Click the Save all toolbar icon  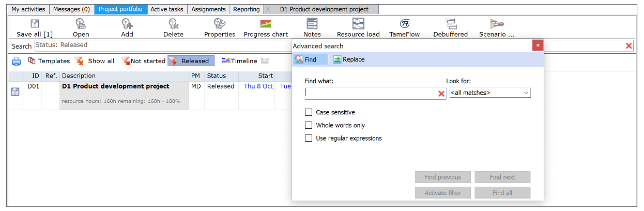point(35,23)
